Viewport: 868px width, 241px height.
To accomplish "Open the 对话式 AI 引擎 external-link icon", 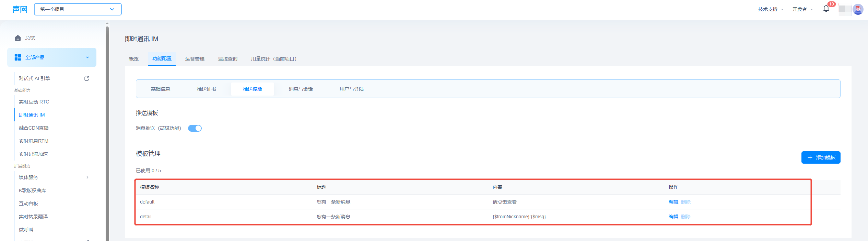I will coord(87,78).
